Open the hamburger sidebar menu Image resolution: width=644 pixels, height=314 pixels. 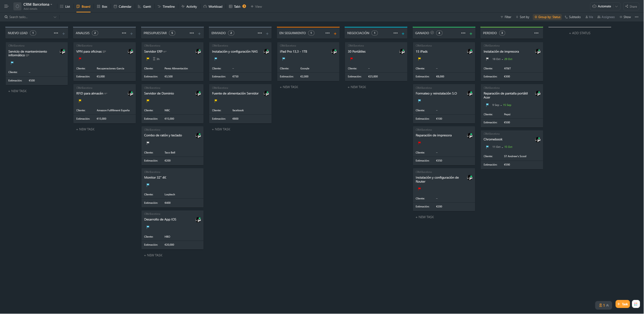click(x=6, y=6)
